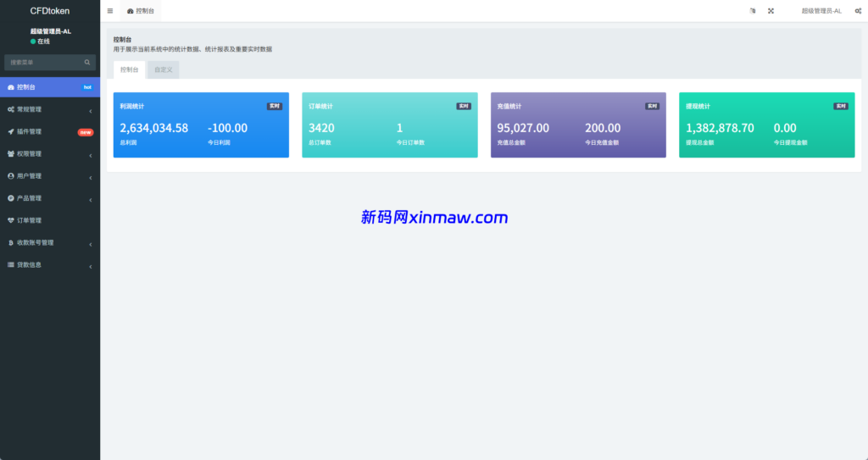The image size is (868, 460).
Task: Focus the 搜索菜单 search field
Action: 50,63
